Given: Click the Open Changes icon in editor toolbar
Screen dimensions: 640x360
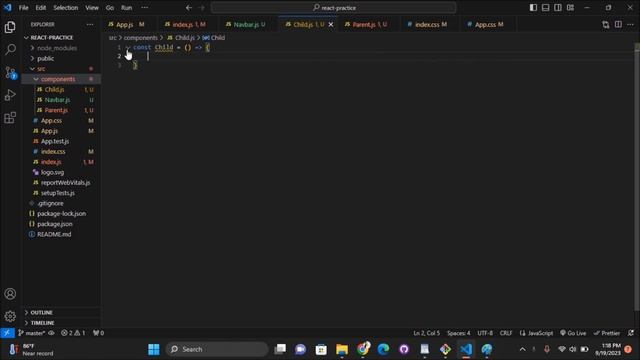Looking at the screenshot, I should (x=606, y=24).
